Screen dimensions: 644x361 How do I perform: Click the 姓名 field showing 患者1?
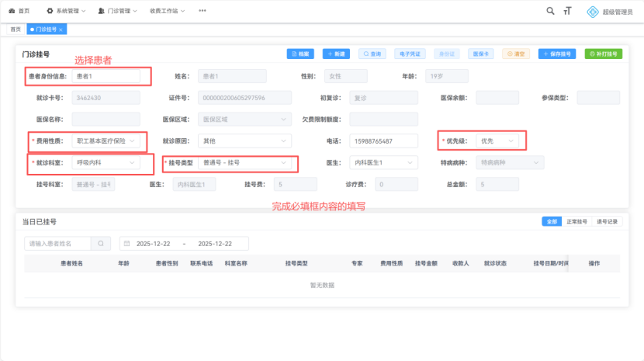(x=232, y=76)
